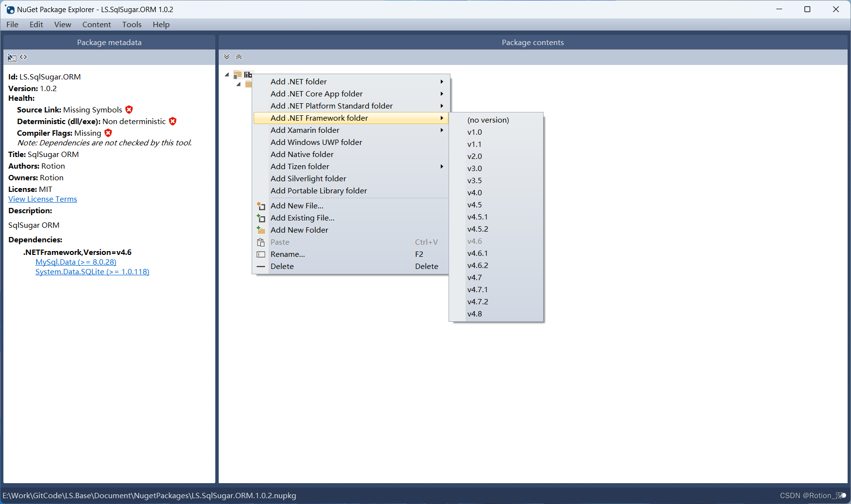Viewport: 851px width, 504px height.
Task: Click the Rename icon in the context menu
Action: tap(261, 254)
